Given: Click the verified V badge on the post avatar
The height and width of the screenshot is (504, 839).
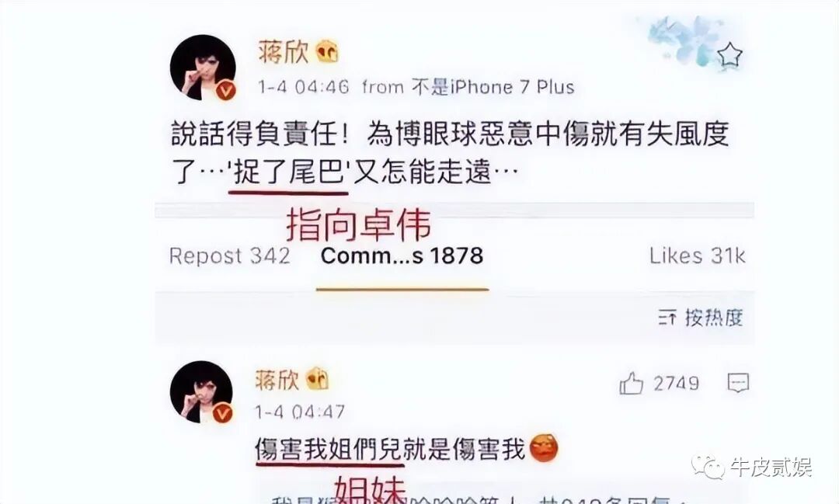Looking at the screenshot, I should click(x=226, y=90).
